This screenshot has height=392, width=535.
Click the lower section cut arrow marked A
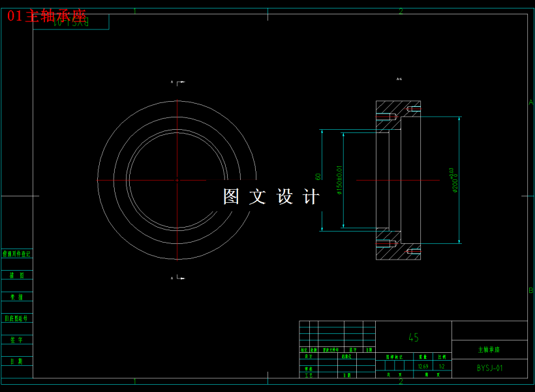(179, 278)
